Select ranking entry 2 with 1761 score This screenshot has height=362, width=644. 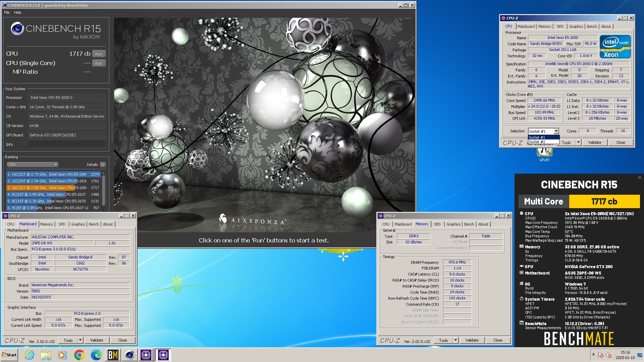54,181
